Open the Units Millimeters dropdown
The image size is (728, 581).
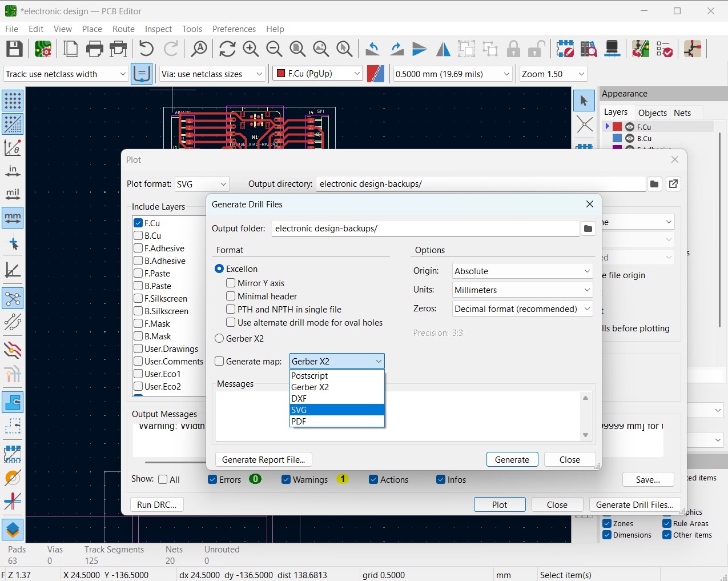(522, 290)
